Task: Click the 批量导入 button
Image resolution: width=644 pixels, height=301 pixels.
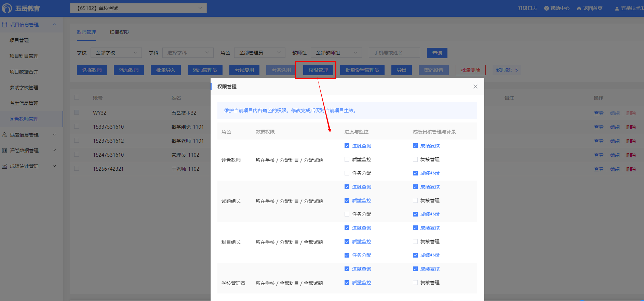Action: pyautogui.click(x=165, y=70)
